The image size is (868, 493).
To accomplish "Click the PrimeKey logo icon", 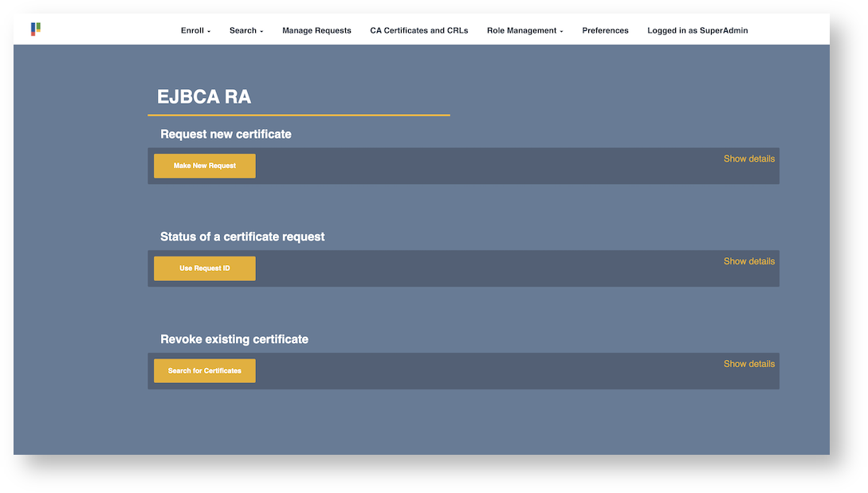I will coord(34,29).
